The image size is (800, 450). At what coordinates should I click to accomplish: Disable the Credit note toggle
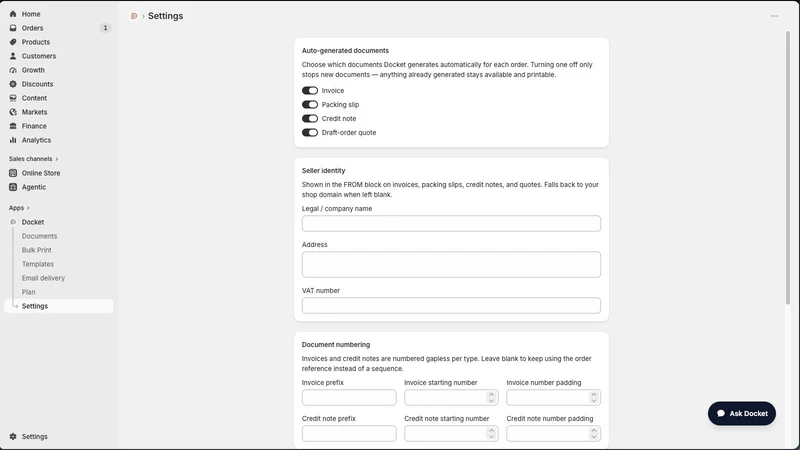tap(310, 118)
